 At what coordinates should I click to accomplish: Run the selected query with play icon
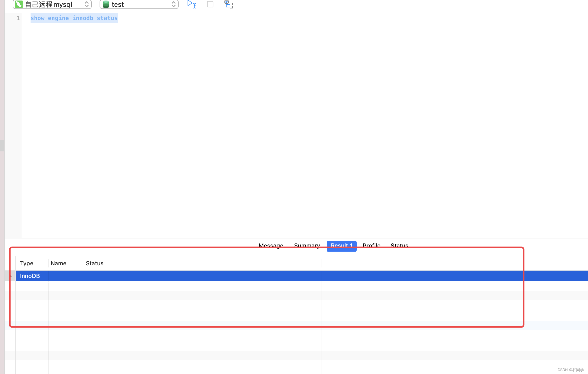(x=192, y=4)
